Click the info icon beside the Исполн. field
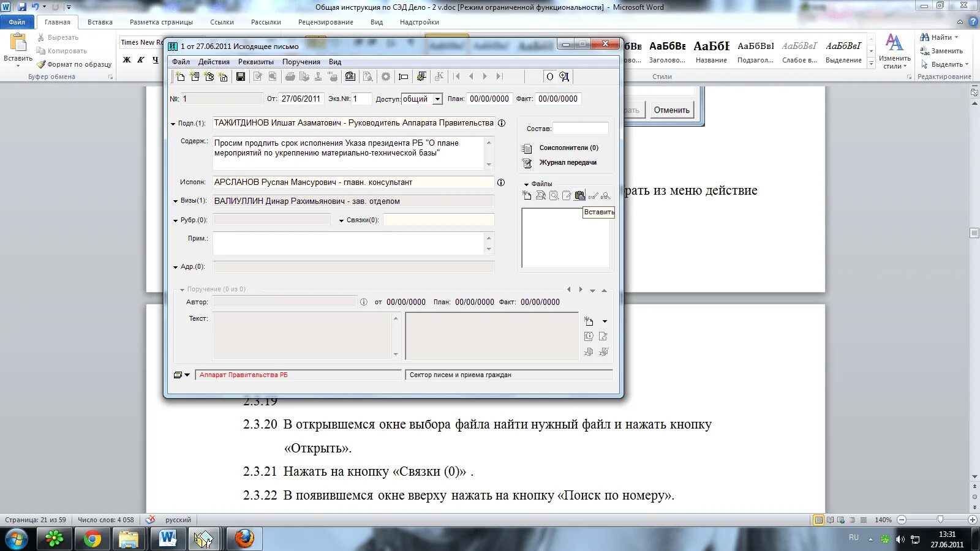Image resolution: width=980 pixels, height=551 pixels. click(x=501, y=182)
